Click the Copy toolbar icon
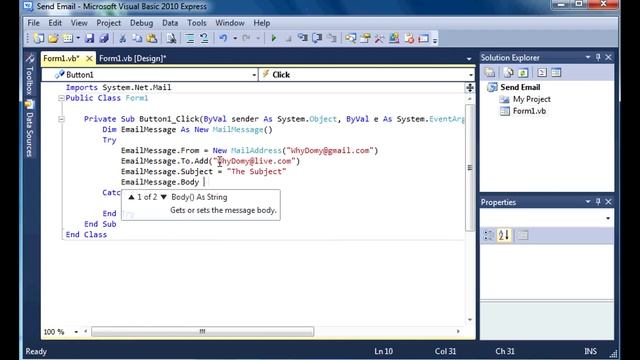This screenshot has width=640, height=360. click(x=137, y=38)
